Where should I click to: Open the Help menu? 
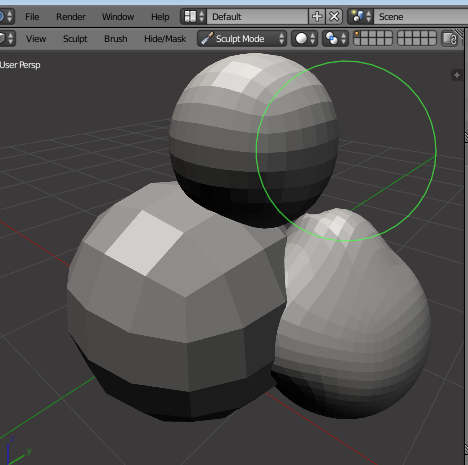160,17
